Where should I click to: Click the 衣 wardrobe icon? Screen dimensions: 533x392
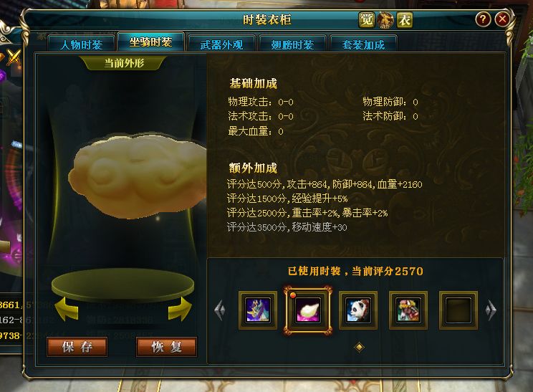point(405,20)
